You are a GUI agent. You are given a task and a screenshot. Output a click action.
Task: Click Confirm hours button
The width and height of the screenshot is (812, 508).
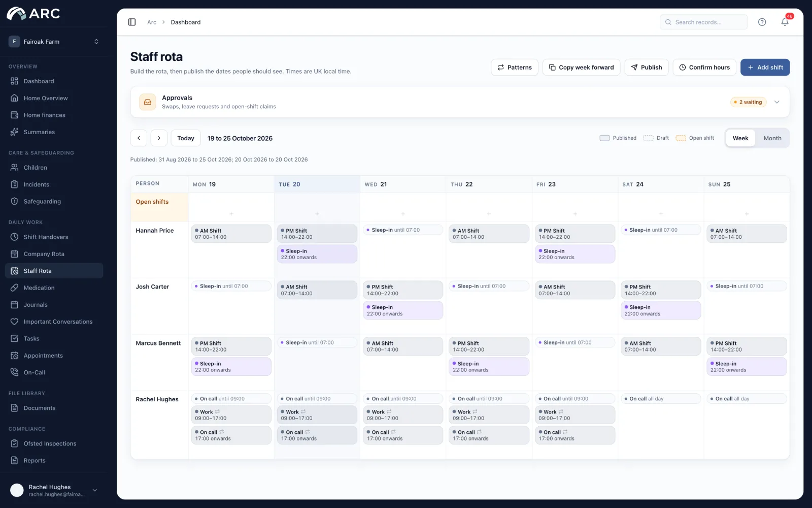pyautogui.click(x=704, y=67)
